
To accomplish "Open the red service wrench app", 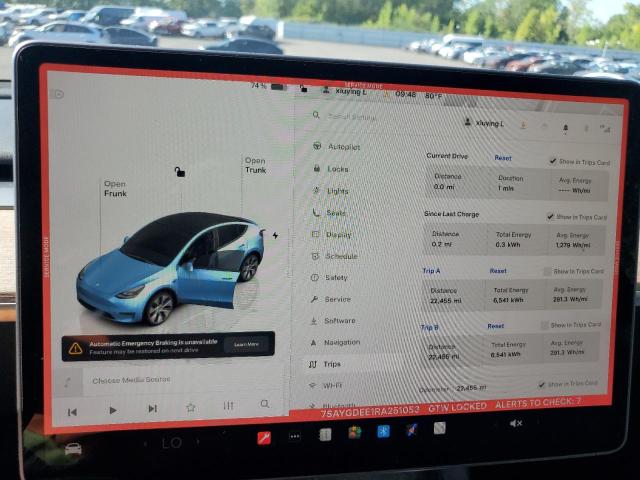I will pyautogui.click(x=264, y=438).
